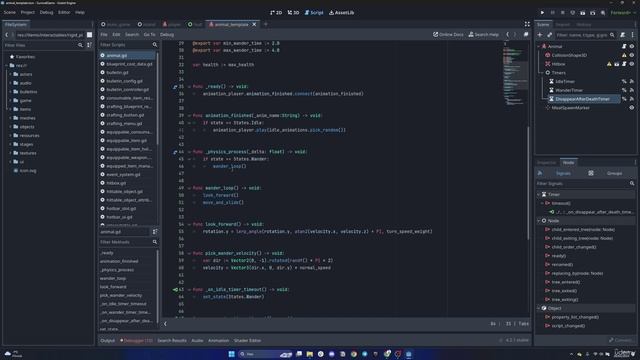Click the Filter Scripts search field
Viewport: 640px width, 360px height.
tap(129, 45)
